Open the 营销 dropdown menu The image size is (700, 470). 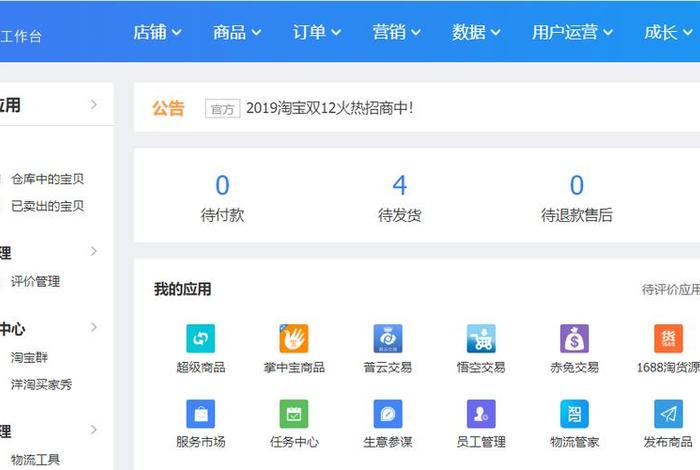[396, 32]
